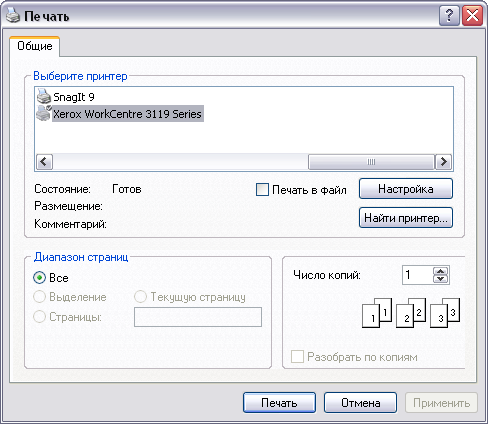Toggle the 'Разобрать по копиям' checkbox
This screenshot has height=424, width=488.
point(297,357)
